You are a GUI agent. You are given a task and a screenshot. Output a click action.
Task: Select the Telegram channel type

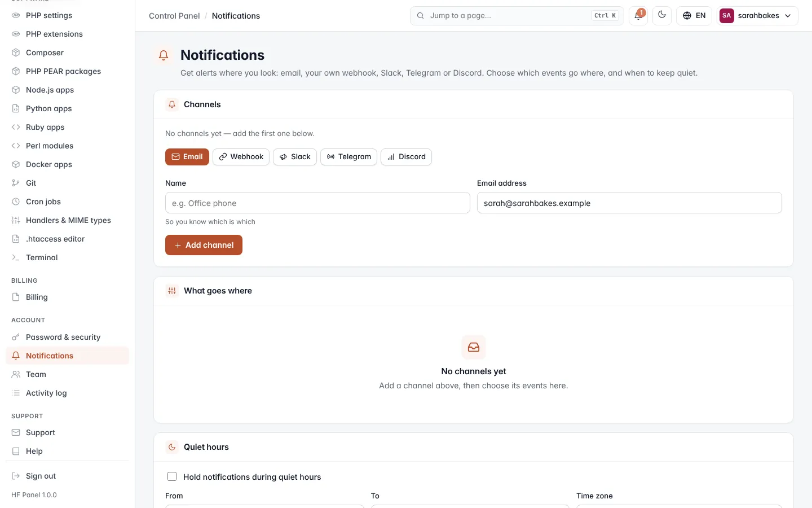(348, 157)
